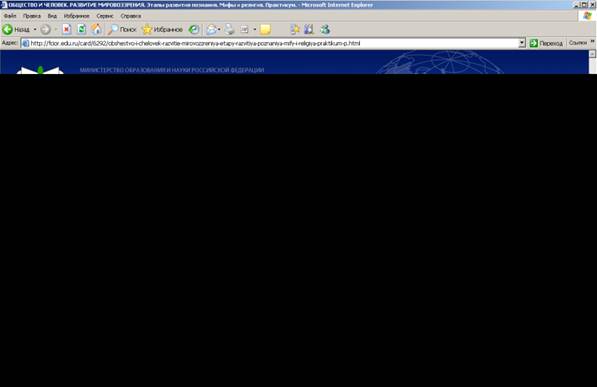Open the Избранное menu in the menu bar
Screen dimensions: 597x387
[77, 16]
